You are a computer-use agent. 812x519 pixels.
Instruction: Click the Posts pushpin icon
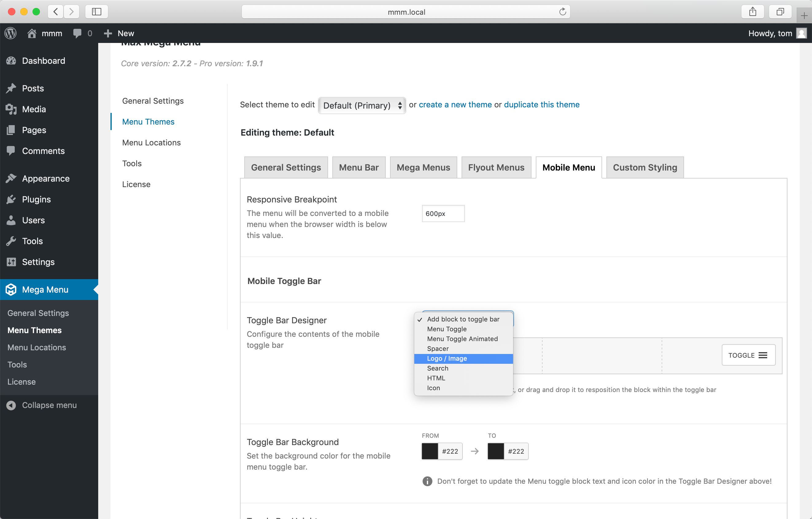click(x=11, y=88)
